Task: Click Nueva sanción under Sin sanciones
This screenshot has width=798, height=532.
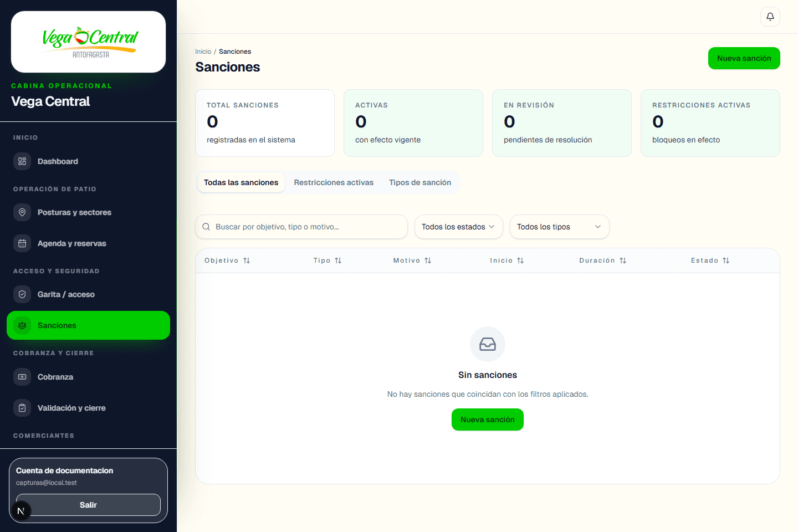Action: click(x=488, y=420)
